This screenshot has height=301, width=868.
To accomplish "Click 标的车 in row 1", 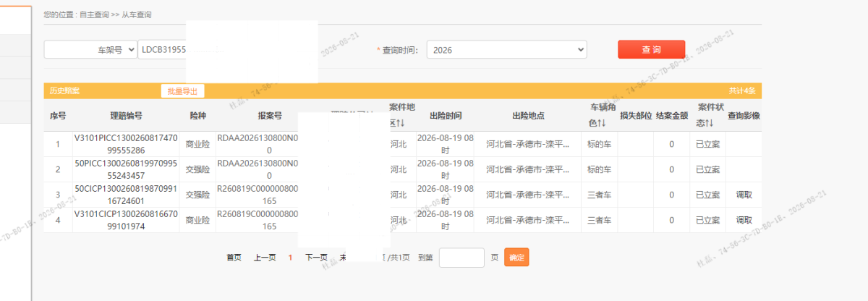I will pyautogui.click(x=599, y=144).
